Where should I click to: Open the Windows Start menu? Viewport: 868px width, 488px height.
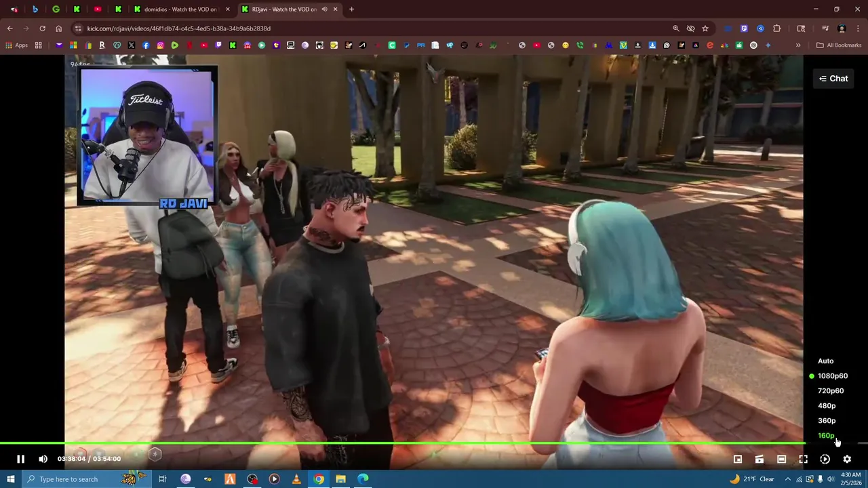(10, 479)
